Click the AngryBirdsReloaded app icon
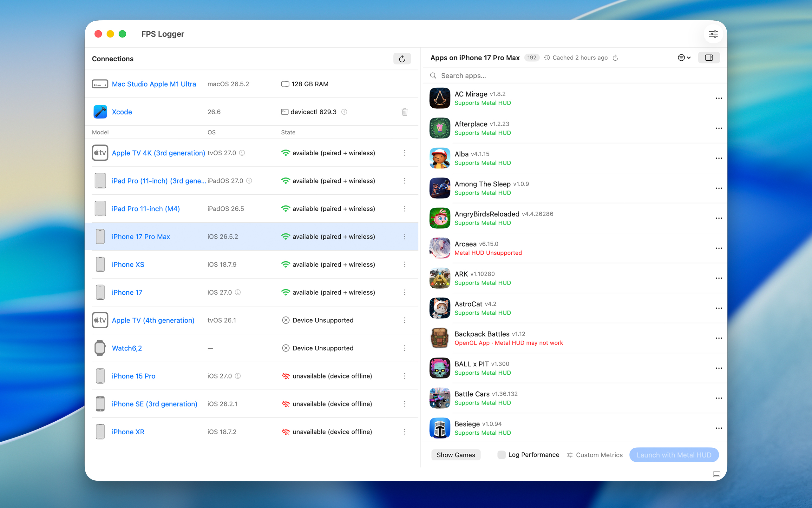 click(x=440, y=218)
